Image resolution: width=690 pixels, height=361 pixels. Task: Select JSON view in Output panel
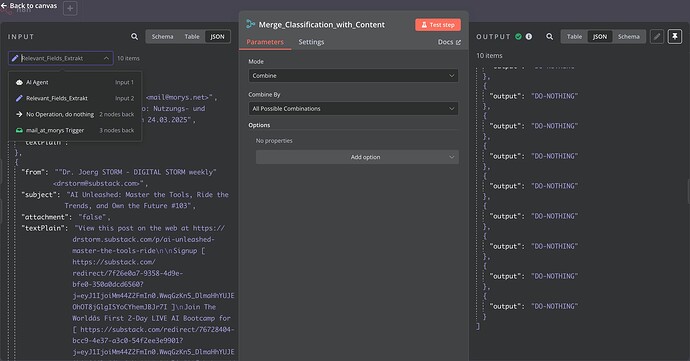point(600,37)
